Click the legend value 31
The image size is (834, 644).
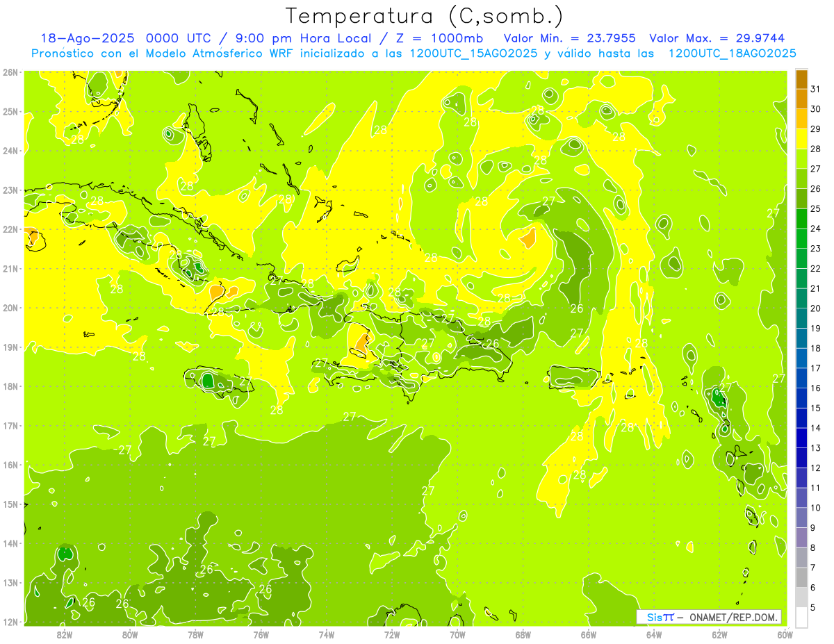coord(815,89)
